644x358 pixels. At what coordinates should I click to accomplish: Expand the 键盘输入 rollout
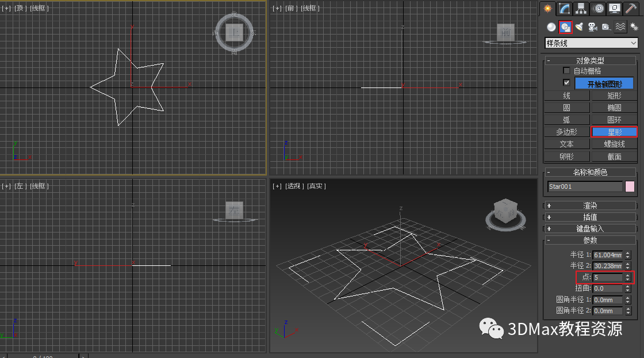(590, 228)
